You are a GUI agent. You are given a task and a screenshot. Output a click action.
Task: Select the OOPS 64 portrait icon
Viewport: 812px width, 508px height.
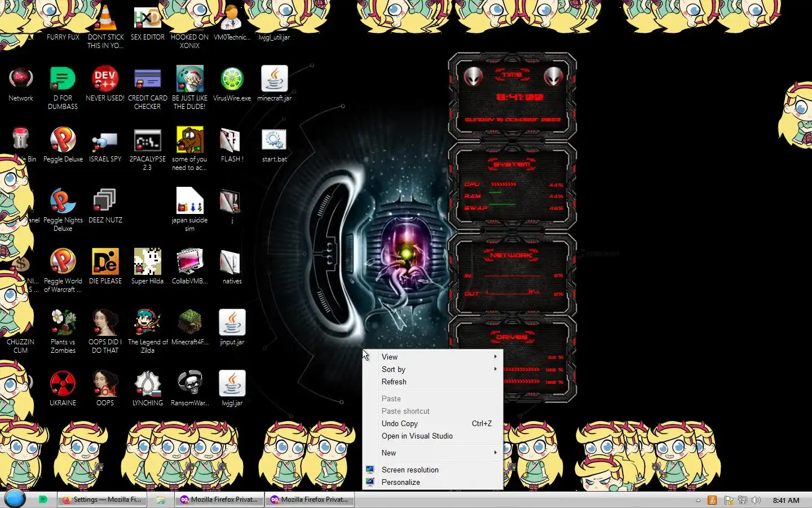pos(105,384)
